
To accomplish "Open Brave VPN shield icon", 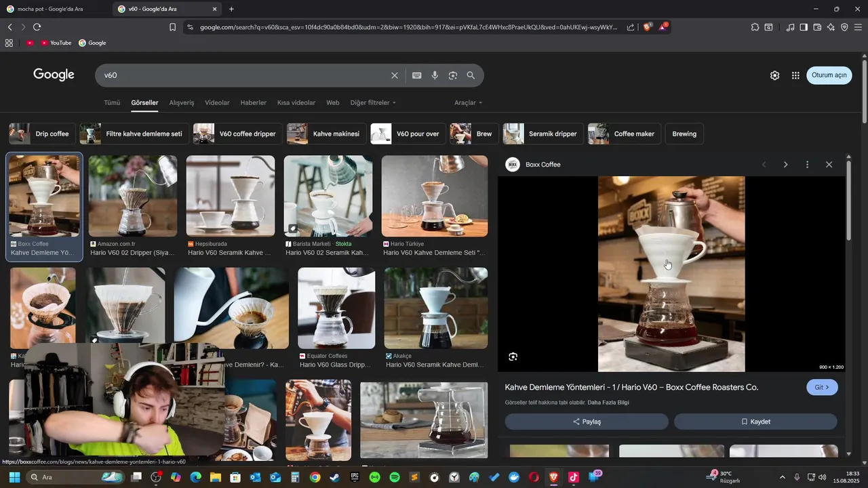I will [x=844, y=27].
